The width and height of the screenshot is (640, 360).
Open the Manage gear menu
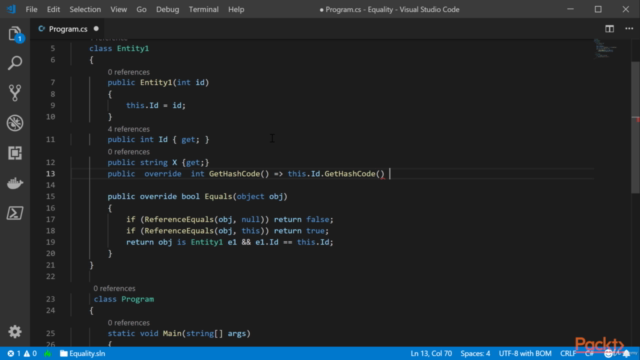tap(15, 331)
